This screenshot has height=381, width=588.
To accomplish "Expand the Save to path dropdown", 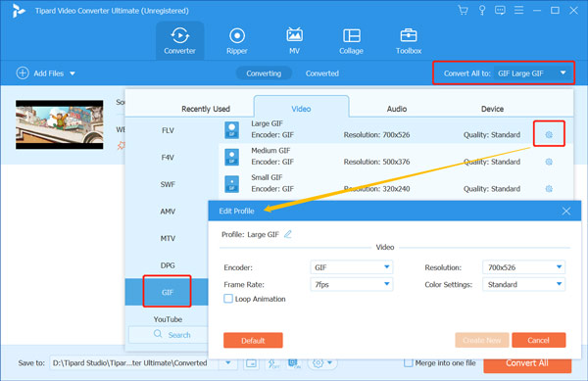I will [228, 362].
